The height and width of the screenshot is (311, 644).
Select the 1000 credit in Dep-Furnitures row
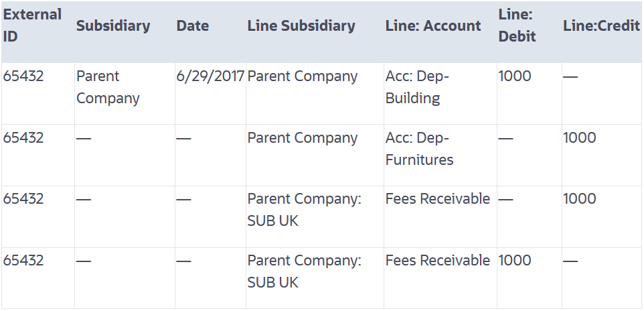click(x=580, y=138)
